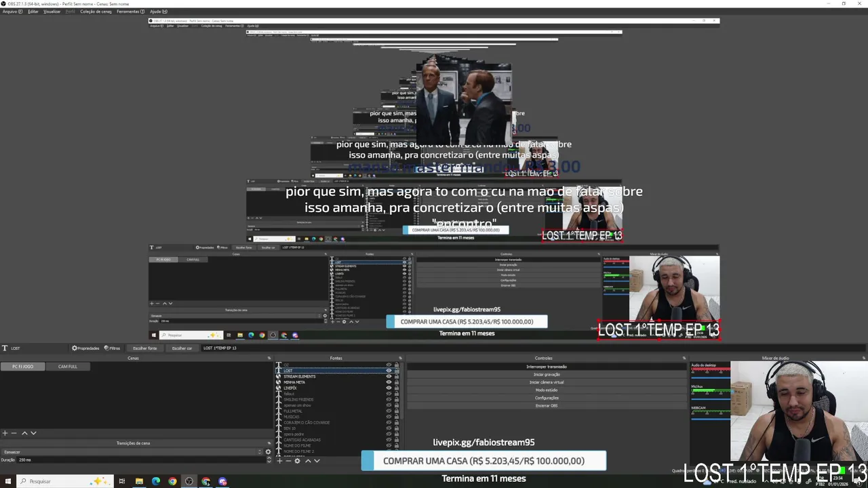The height and width of the screenshot is (488, 868).
Task: Pop out the Cenas dock panel
Action: (269, 358)
